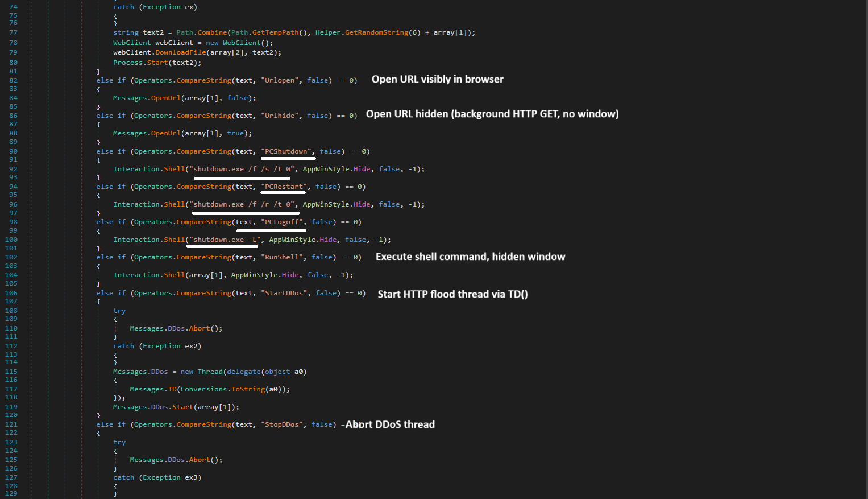Click the "StopDDos" string literal
This screenshot has width=868, height=499.
[x=283, y=424]
